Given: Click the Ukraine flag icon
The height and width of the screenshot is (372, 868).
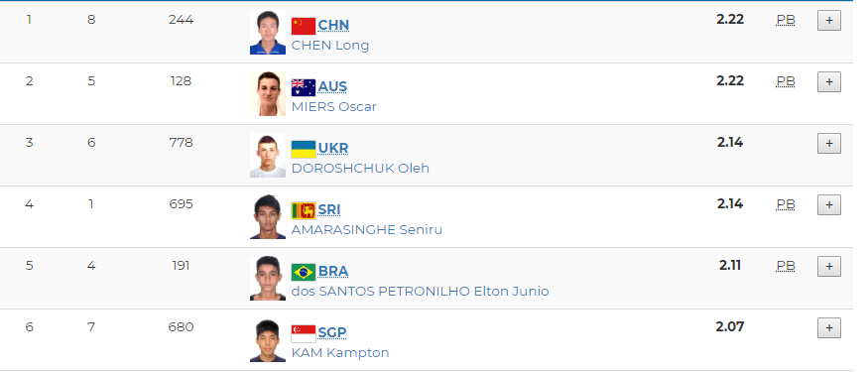Looking at the screenshot, I should click(304, 149).
